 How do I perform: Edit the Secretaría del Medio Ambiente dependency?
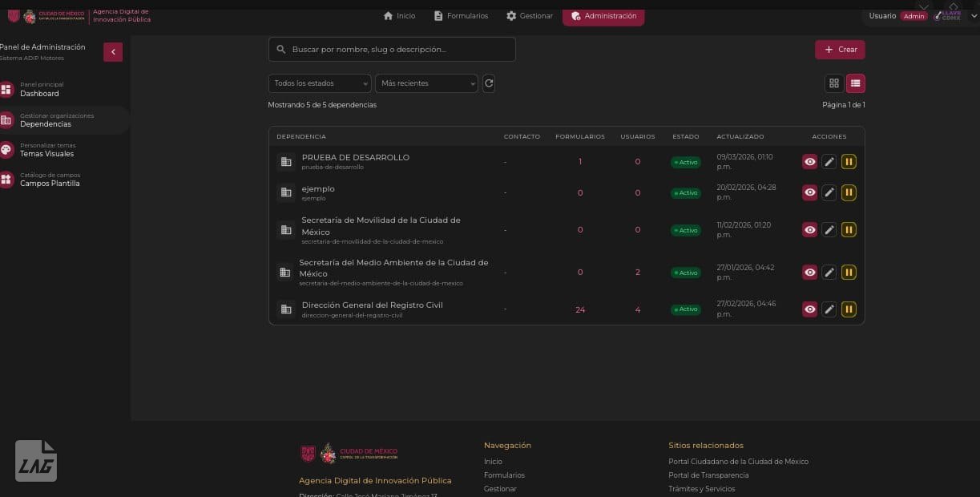coord(829,273)
